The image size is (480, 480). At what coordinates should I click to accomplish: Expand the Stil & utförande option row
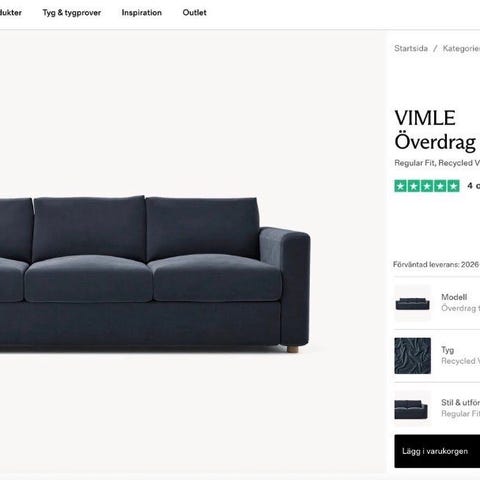pos(437,408)
